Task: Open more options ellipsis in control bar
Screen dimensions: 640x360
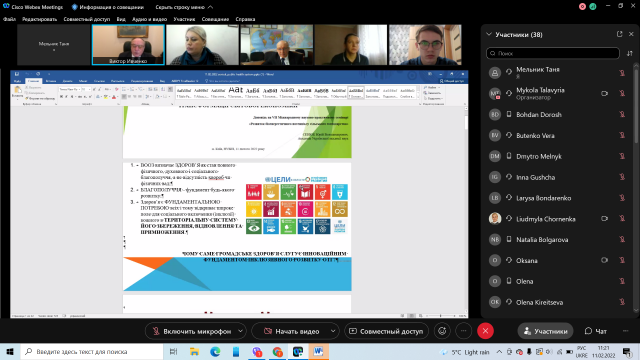Action: [x=463, y=331]
